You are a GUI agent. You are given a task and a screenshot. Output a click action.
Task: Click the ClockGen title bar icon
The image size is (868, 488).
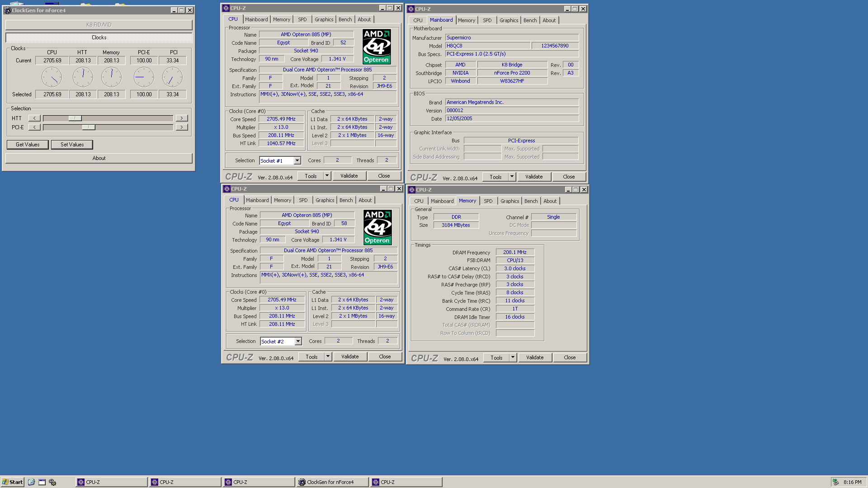coord(8,10)
